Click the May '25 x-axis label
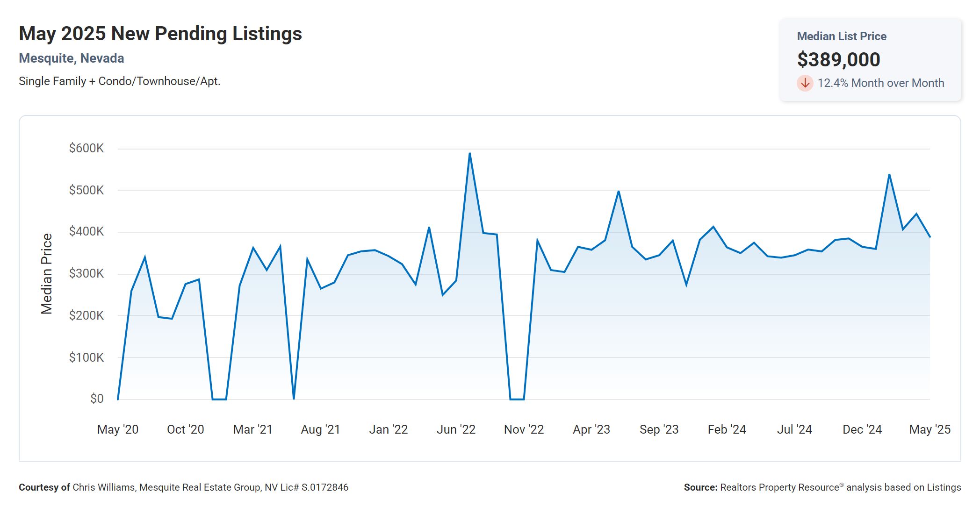Image resolution: width=980 pixels, height=514 pixels. tap(930, 429)
